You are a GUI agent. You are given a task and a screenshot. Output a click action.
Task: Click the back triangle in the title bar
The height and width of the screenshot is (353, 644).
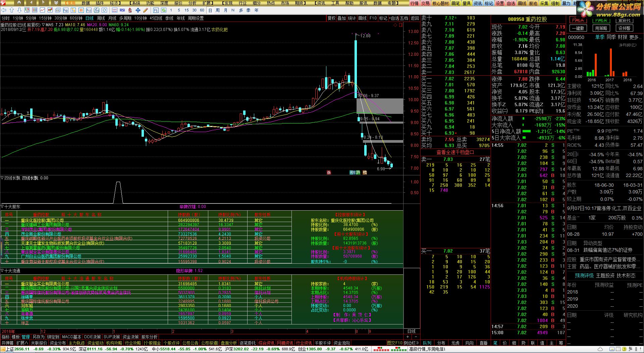[31, 2]
